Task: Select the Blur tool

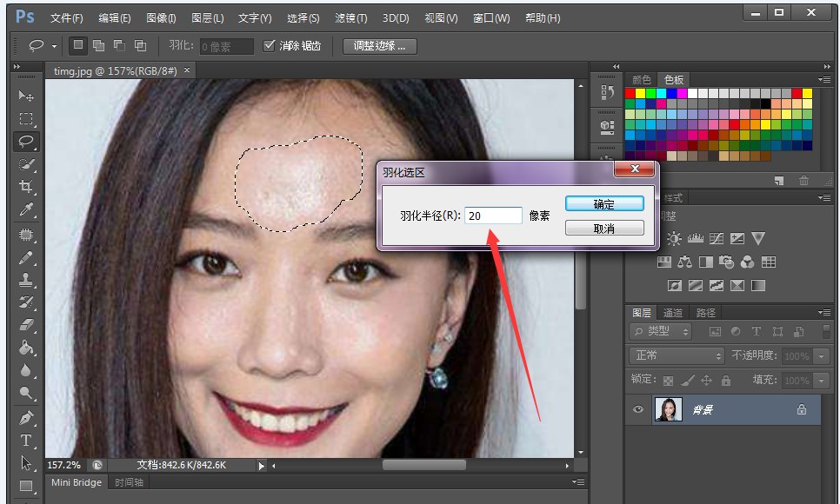Action: [x=26, y=370]
